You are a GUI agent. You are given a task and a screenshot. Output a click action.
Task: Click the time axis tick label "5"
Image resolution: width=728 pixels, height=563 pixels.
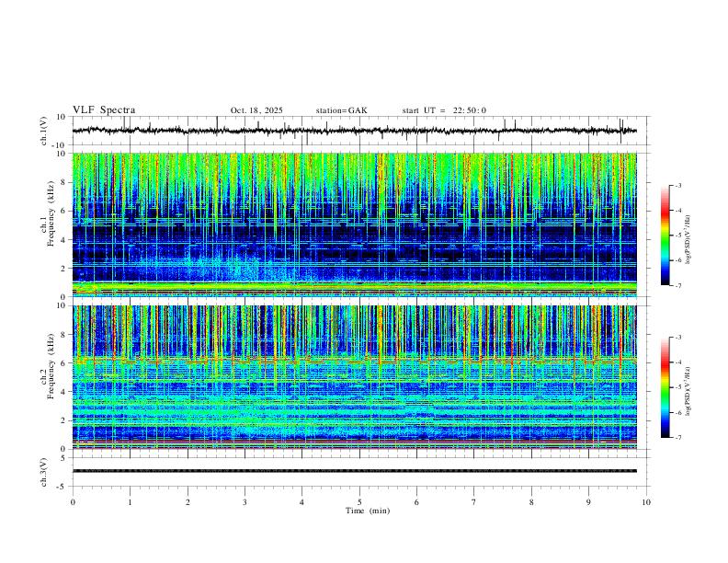point(359,502)
